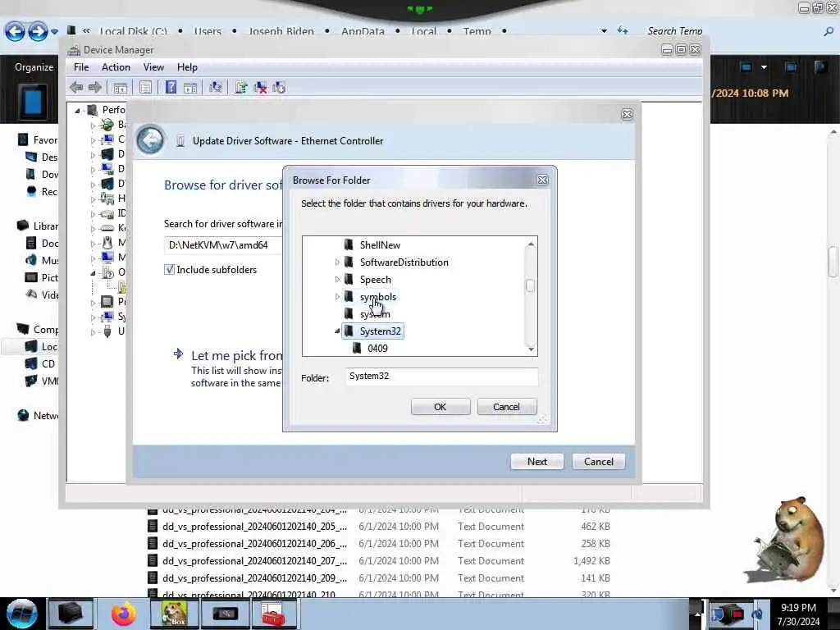Click Cancel in Browse For Folder dialog
The height and width of the screenshot is (630, 840).
[x=506, y=407]
